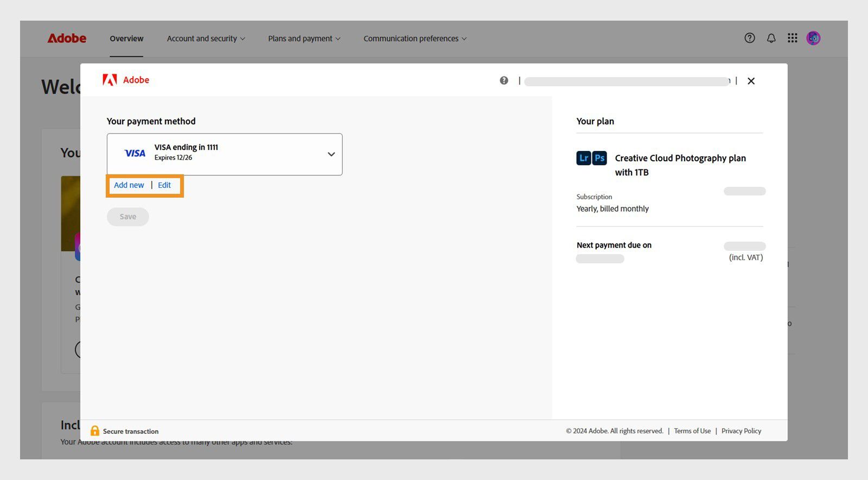868x480 pixels.
Task: Open the apps grid menu
Action: (x=792, y=38)
